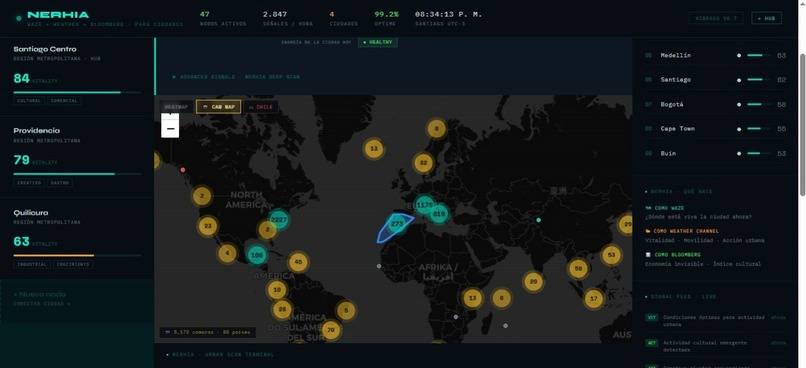Select the 819 camera cluster marker
This screenshot has height=368, width=806.
pos(439,214)
